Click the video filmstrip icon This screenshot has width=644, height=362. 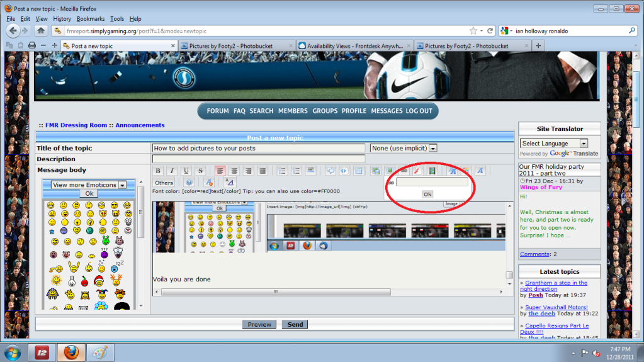click(x=432, y=171)
